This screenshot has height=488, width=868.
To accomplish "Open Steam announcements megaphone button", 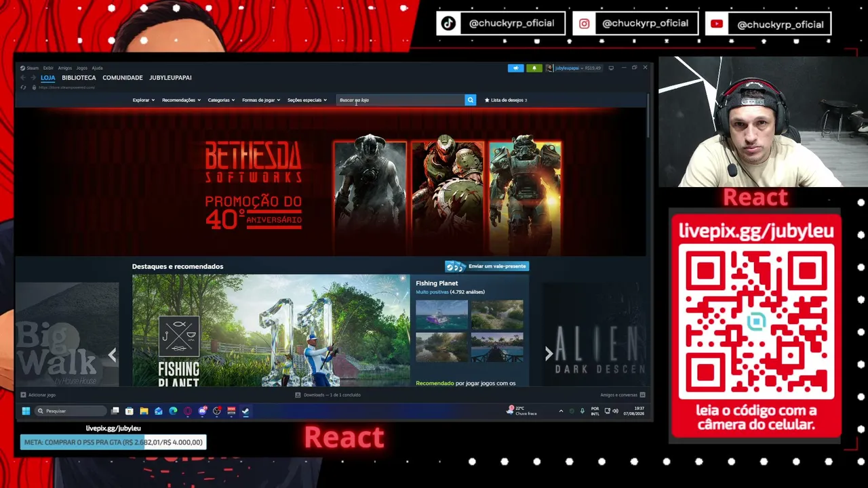I will [515, 68].
